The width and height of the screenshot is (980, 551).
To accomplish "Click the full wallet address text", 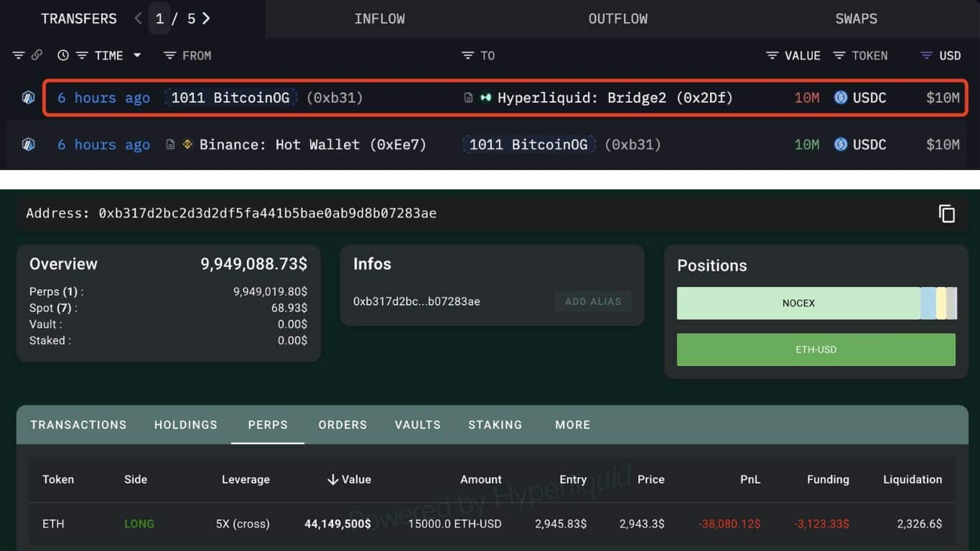I will (x=268, y=213).
